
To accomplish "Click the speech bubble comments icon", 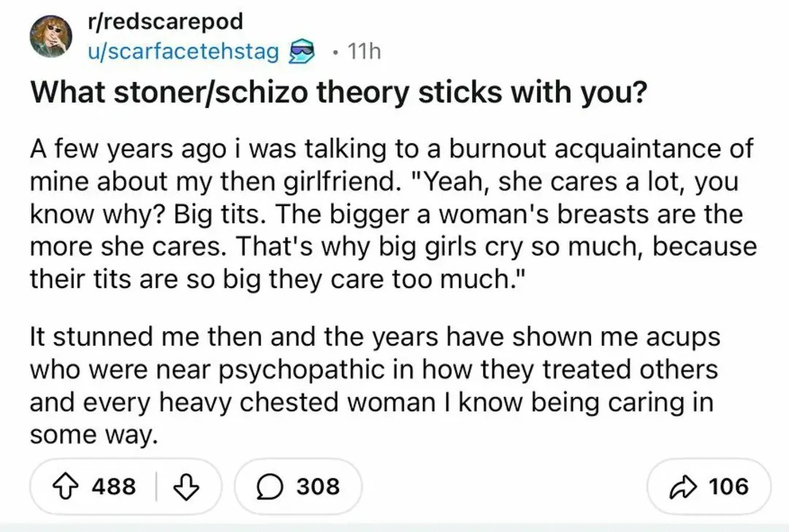I will point(269,487).
